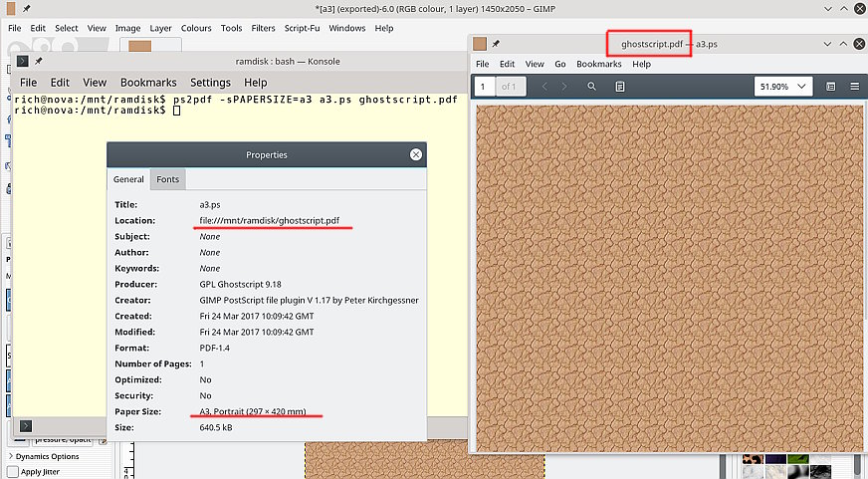Open the 51.90% zoom dropdown

(782, 87)
